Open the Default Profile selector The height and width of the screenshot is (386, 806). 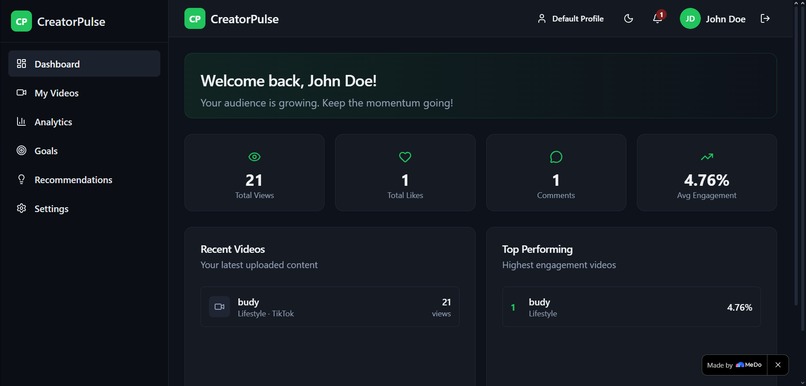point(571,19)
